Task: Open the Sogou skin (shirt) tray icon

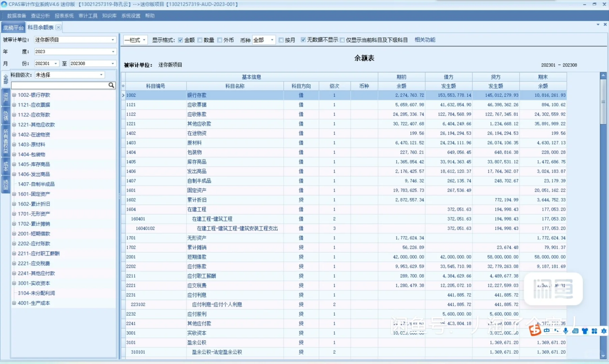Action: tap(584, 331)
